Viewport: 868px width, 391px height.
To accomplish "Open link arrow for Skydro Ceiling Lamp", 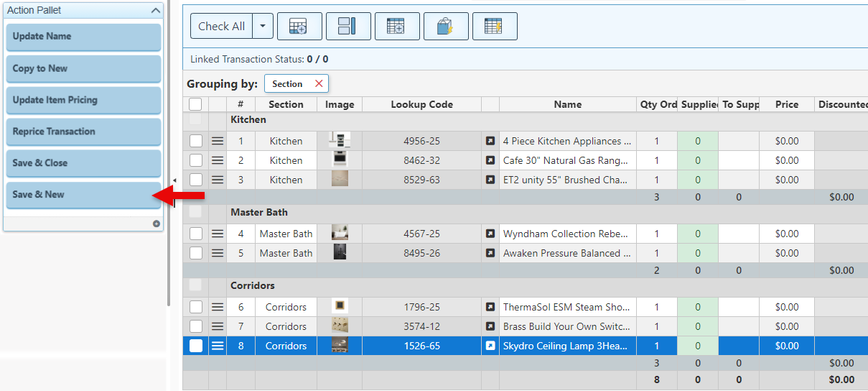I will tap(490, 346).
